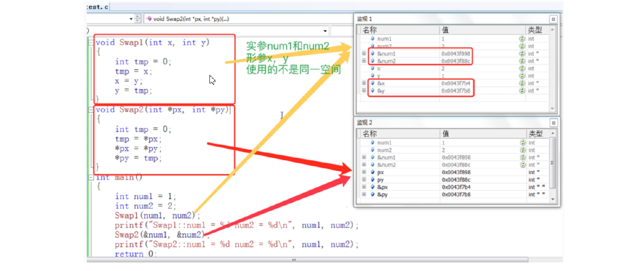Image resolution: width=644 pixels, height=271 pixels.
Task: Expand &py node in 监视 2
Action: pos(364,195)
